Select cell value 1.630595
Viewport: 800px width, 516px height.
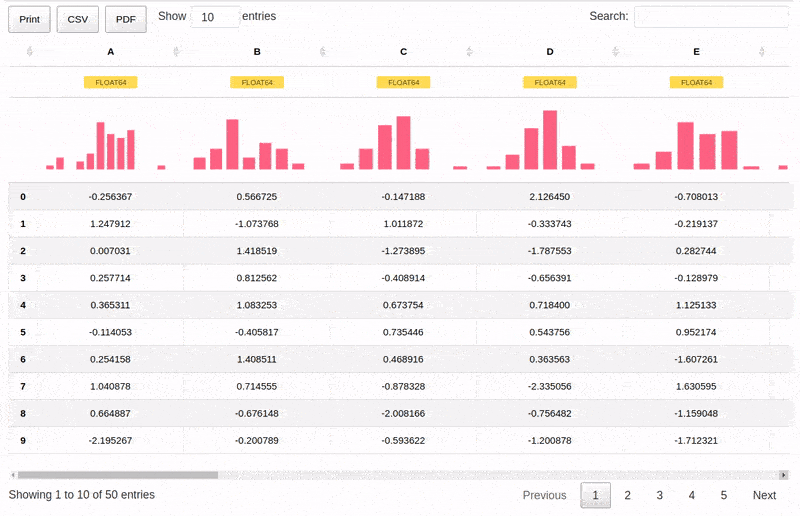point(696,386)
